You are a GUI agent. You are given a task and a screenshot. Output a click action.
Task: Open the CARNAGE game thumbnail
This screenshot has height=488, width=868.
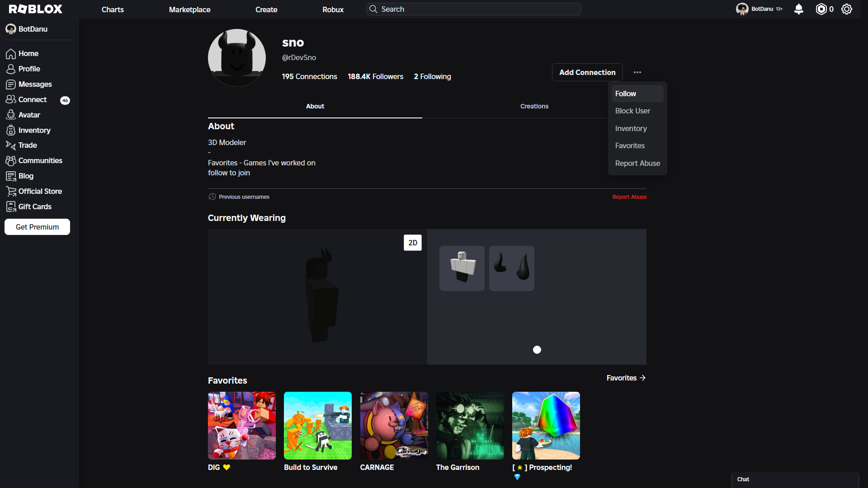click(x=394, y=425)
